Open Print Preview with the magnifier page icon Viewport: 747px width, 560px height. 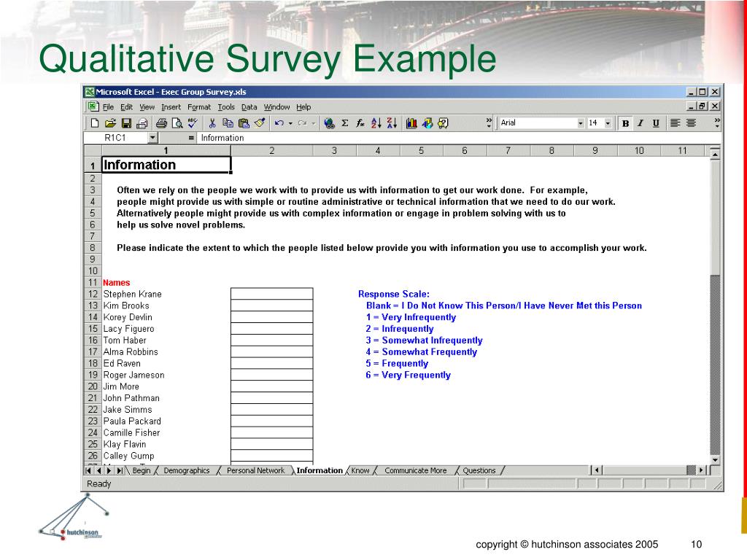[177, 123]
